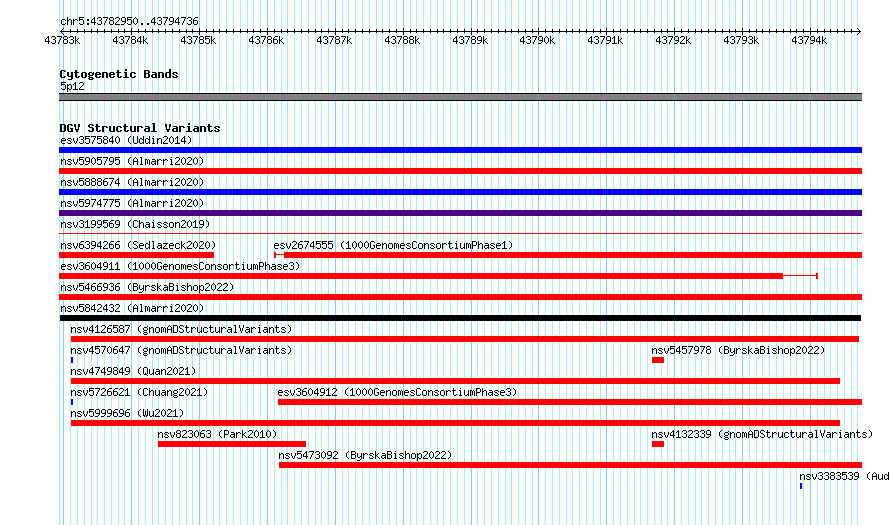Image resolution: width=890 pixels, height=525 pixels.
Task: Click the nsv5999696 (Wu2021) label
Action: click(x=127, y=413)
